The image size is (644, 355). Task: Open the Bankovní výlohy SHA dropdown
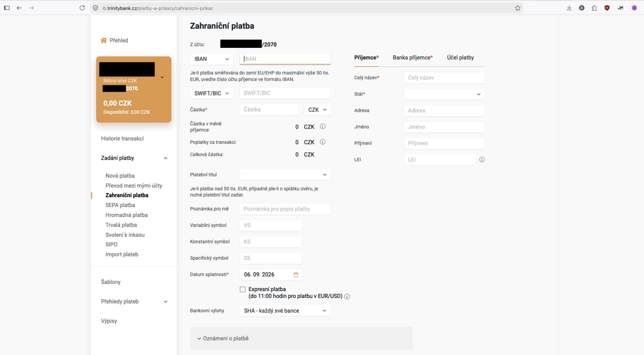click(285, 311)
